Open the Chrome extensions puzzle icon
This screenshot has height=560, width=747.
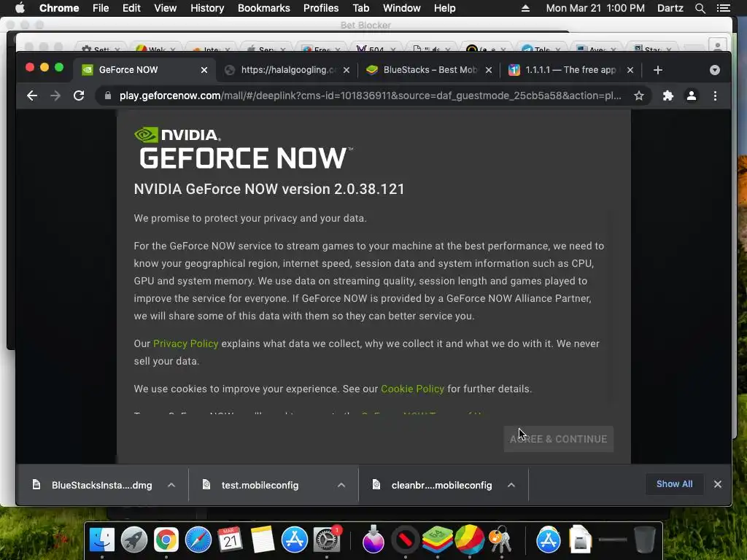(x=668, y=96)
